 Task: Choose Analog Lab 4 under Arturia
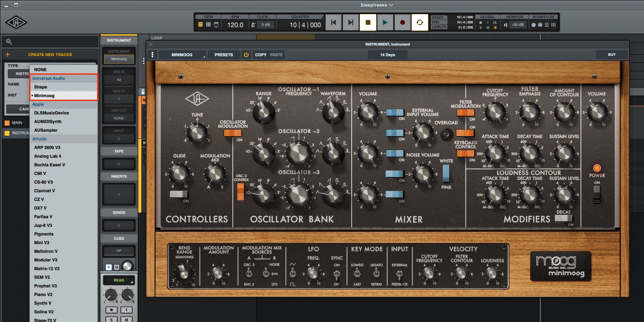(x=64, y=156)
